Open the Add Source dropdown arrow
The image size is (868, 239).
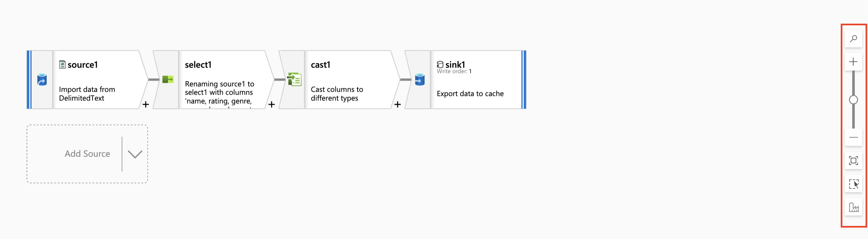(135, 154)
